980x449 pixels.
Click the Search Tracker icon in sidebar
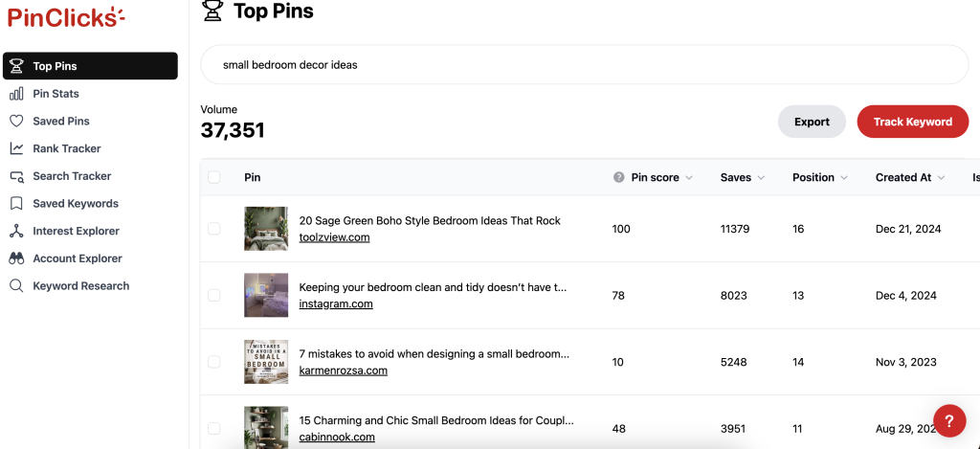16,176
